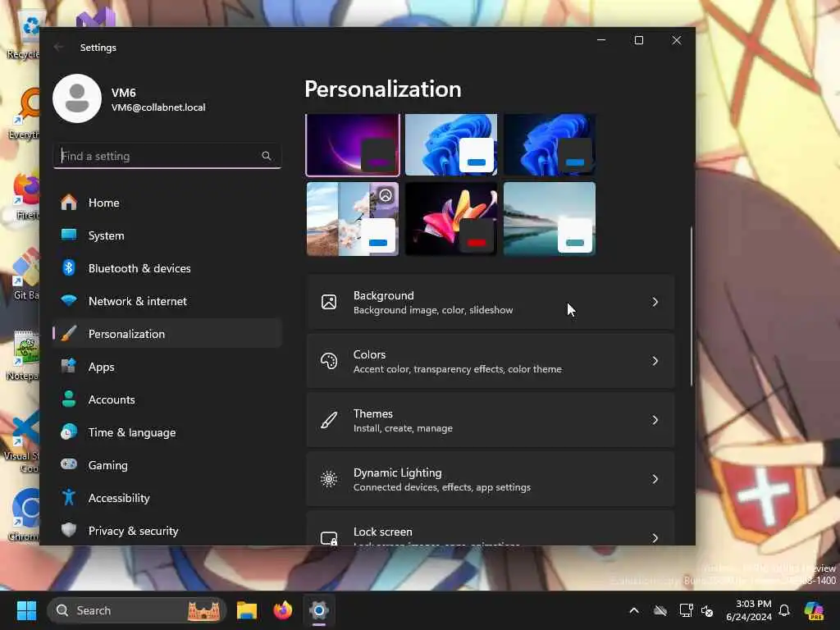Expand the Themes settings chevron
This screenshot has width=840, height=630.
[x=655, y=420]
